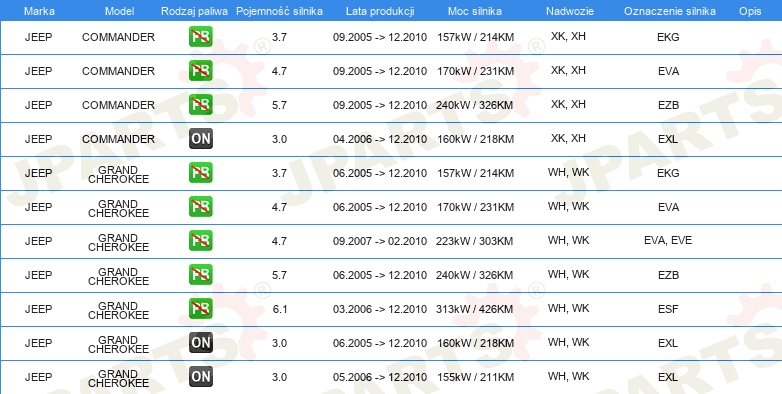
Task: Click ON diesel icon for Grand Cherokee 155kW
Action: click(x=201, y=377)
